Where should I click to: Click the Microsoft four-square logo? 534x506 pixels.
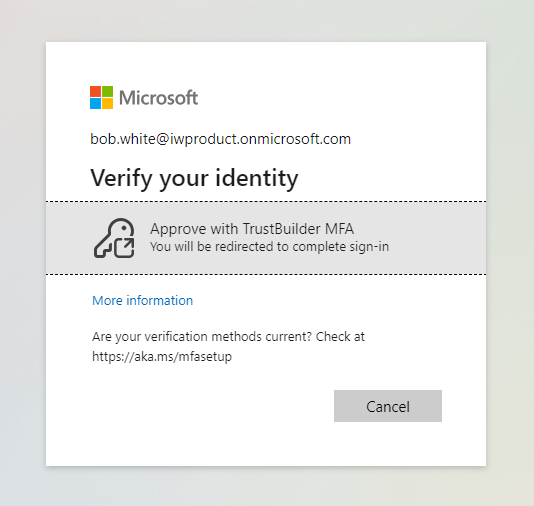pos(101,97)
